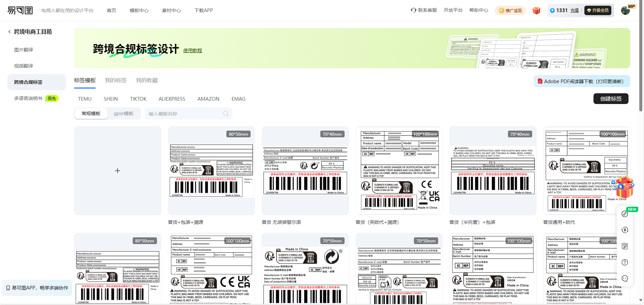Open the red gift box icon in header
This screenshot has width=644, height=305.
(x=537, y=10)
